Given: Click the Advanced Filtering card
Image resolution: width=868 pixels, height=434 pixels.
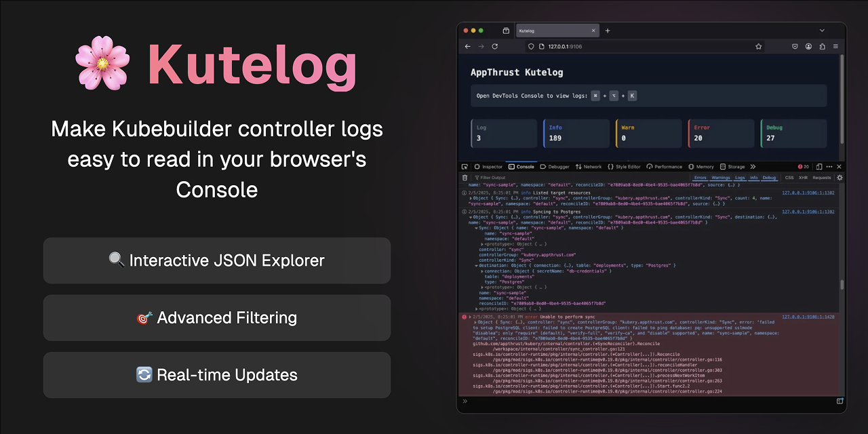Looking at the screenshot, I should 217,317.
